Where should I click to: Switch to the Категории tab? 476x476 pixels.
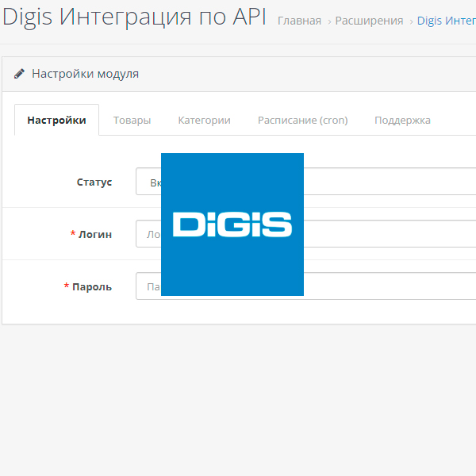[204, 120]
